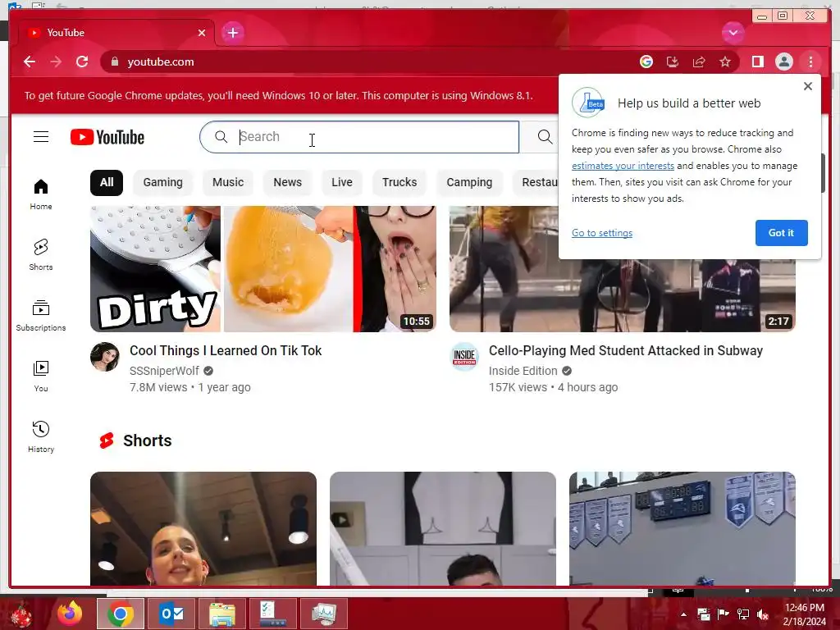The image size is (840, 630).
Task: Select the Camping filter chip
Action: [469, 182]
